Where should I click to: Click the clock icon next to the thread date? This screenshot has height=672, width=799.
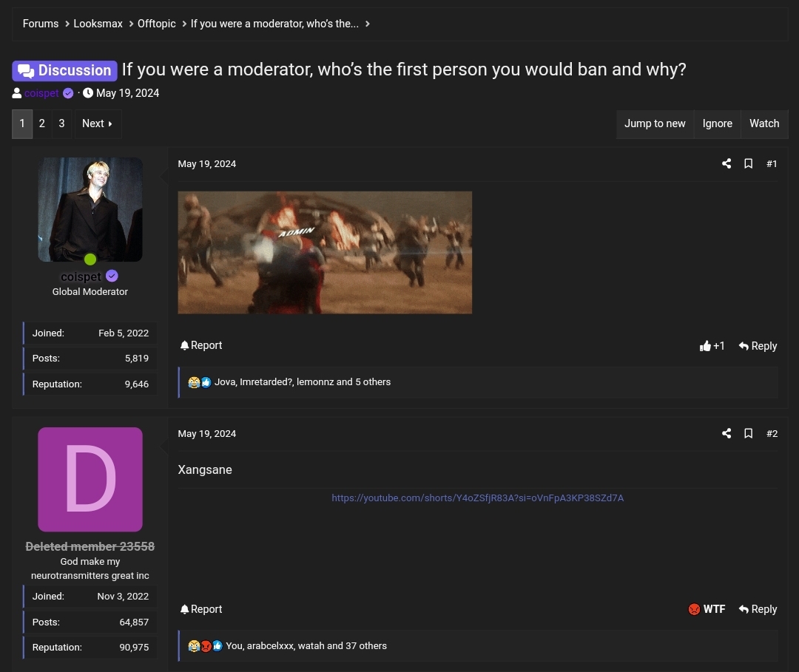88,93
